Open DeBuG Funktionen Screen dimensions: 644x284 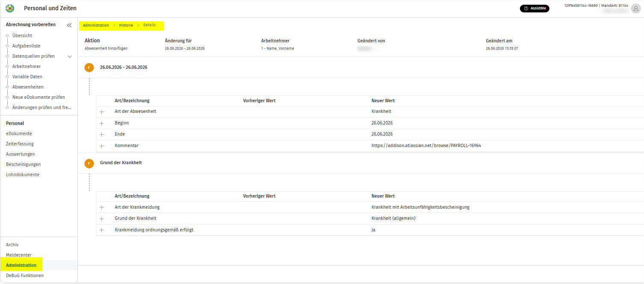[25, 275]
